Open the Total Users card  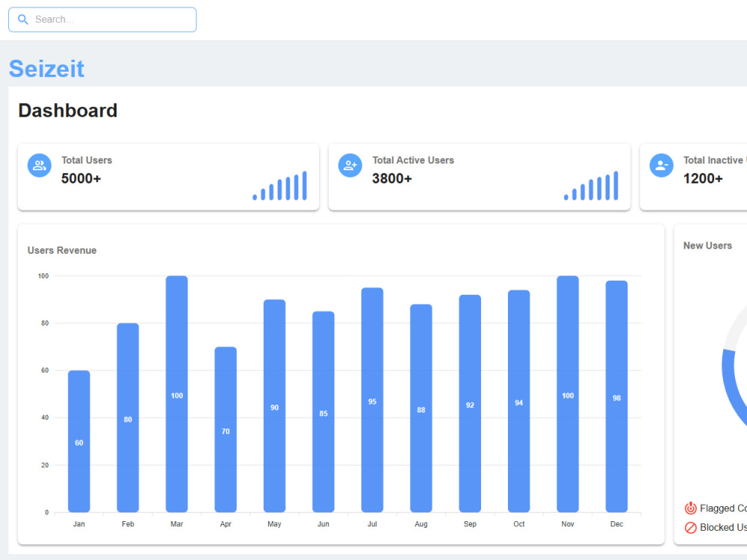168,177
